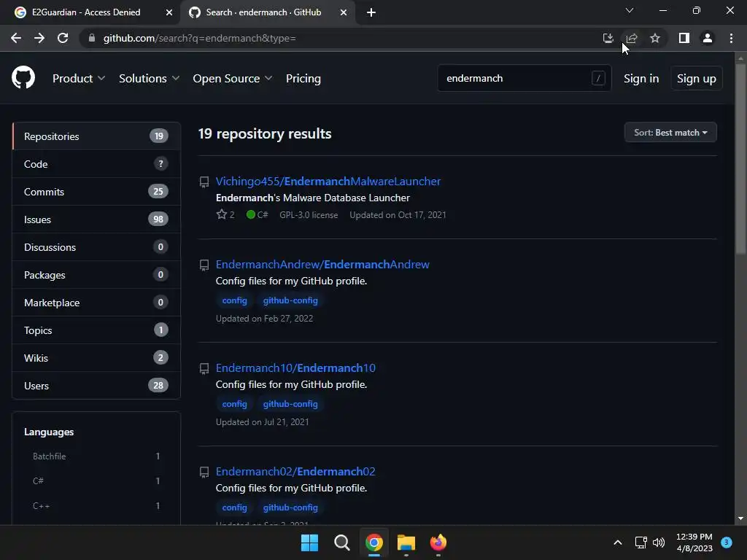This screenshot has height=560, width=747.
Task: Click the Chrome icon in the taskbar
Action: pos(374,542)
